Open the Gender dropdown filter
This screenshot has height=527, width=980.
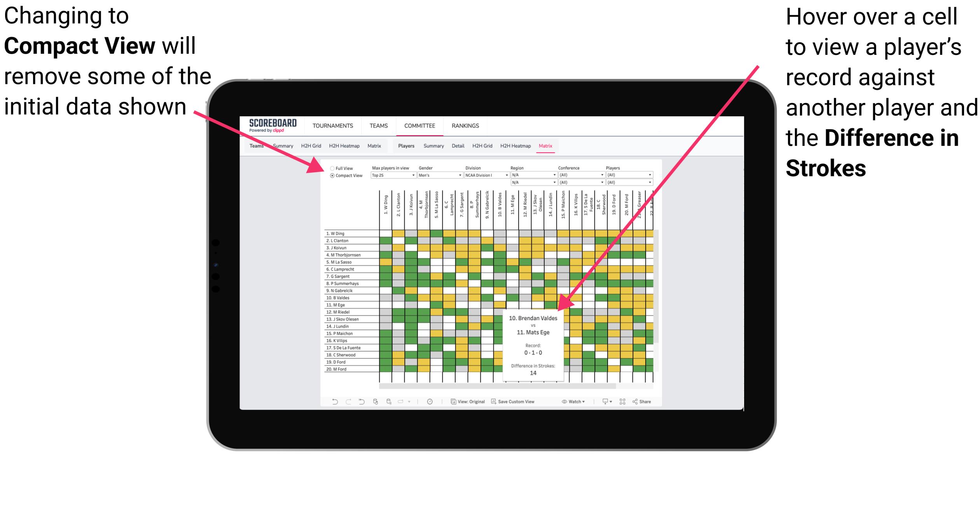coord(437,175)
